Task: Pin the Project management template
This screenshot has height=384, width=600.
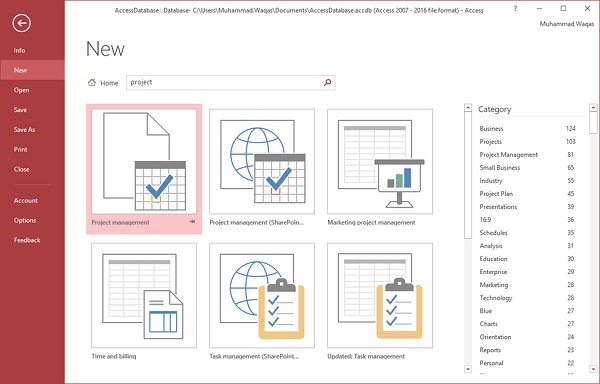Action: (192, 221)
